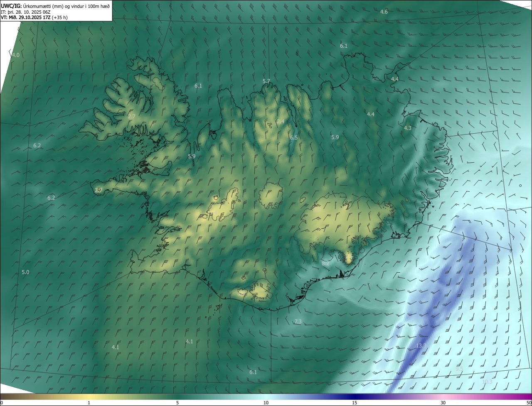Click the map value 2.4
Viewport: 532px width, 406px height.
[x=281, y=121]
